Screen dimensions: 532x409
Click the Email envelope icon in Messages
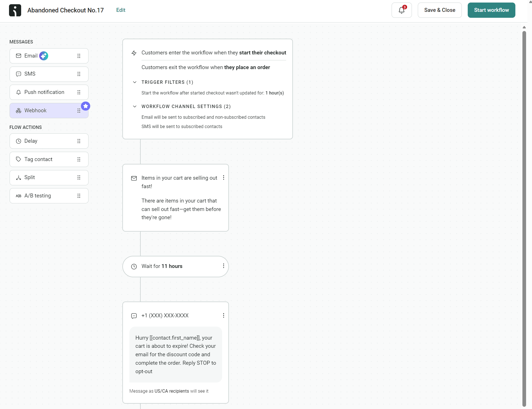[19, 56]
